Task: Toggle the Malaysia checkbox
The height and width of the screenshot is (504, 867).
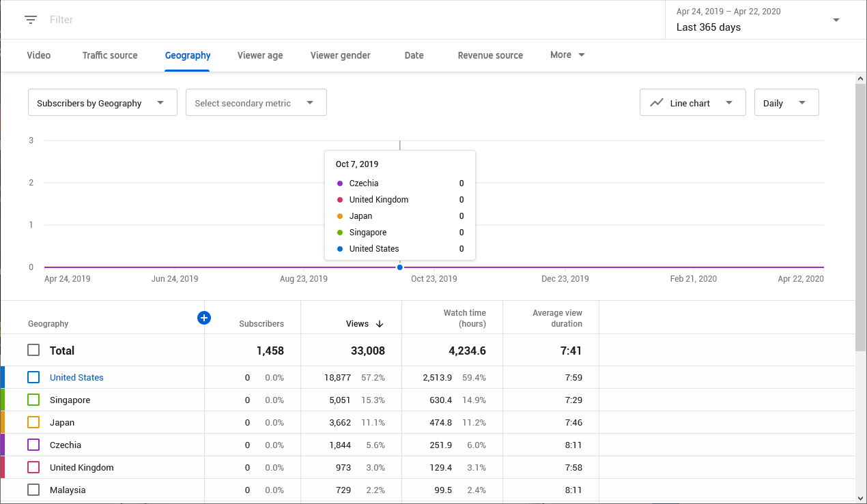Action: 33,490
